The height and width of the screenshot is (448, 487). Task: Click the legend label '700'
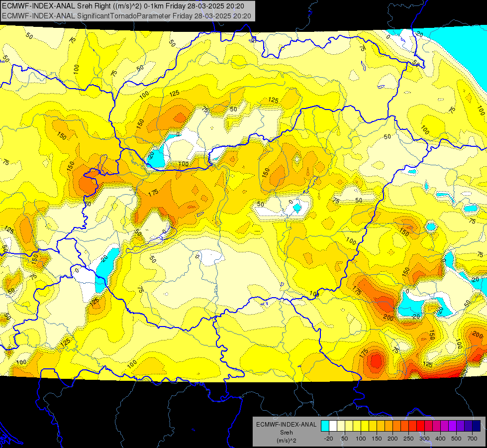[x=473, y=439]
